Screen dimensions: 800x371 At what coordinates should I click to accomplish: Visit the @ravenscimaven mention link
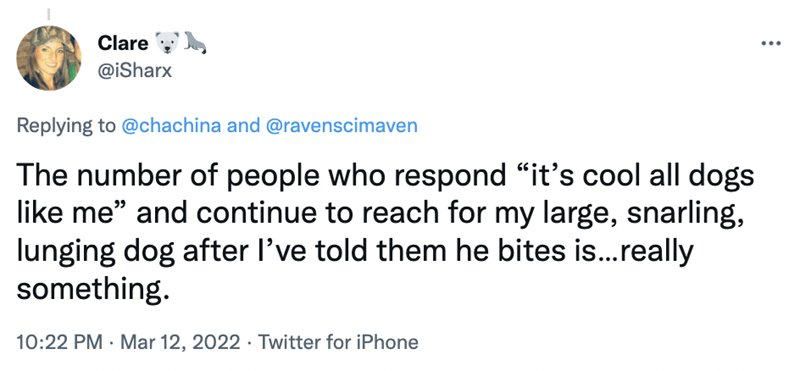coord(341,125)
